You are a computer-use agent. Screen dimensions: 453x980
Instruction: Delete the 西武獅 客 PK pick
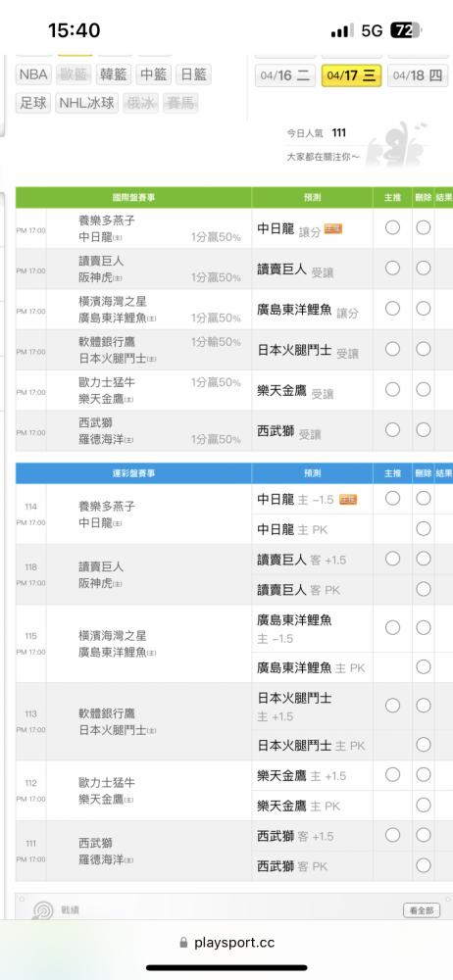pos(424,865)
